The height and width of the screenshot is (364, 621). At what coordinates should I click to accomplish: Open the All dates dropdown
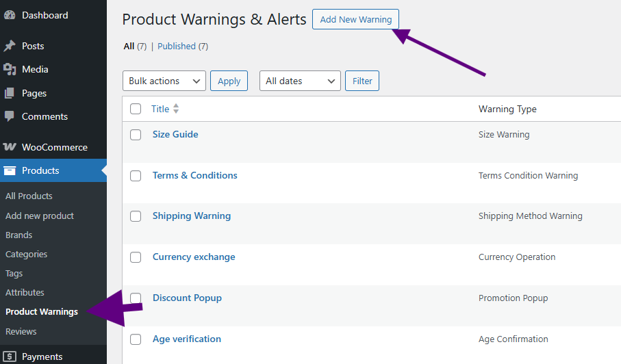pos(300,81)
